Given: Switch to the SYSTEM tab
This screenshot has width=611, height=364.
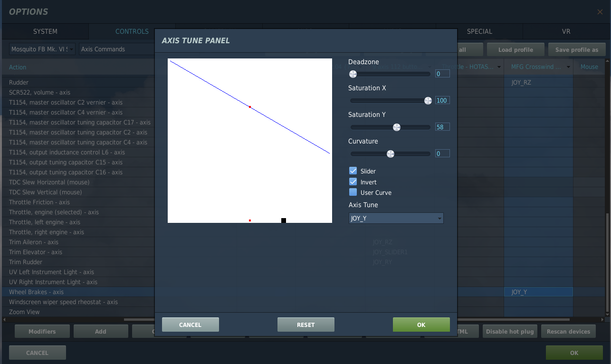Looking at the screenshot, I should click(x=45, y=31).
